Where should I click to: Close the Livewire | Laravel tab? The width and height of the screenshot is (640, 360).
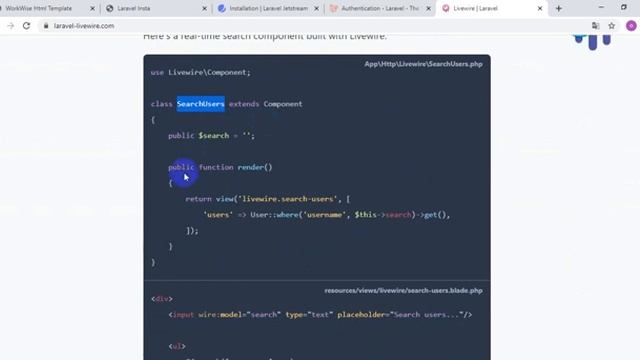(x=540, y=8)
